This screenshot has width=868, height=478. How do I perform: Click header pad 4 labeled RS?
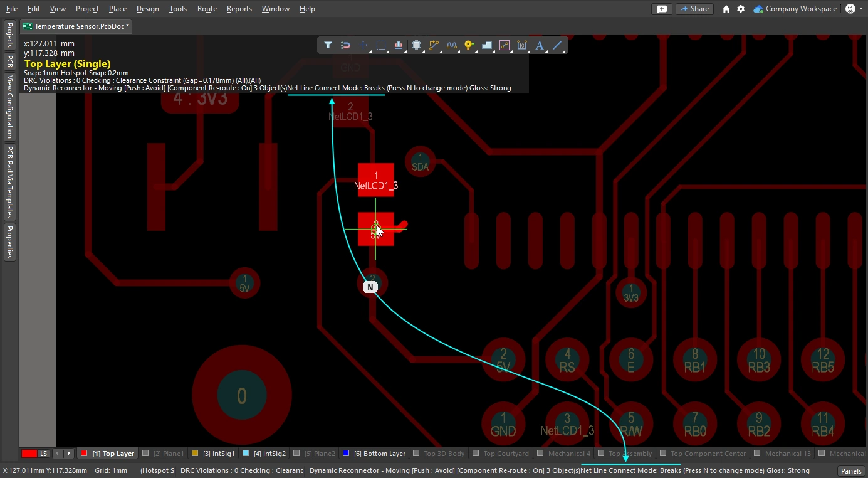(x=567, y=361)
